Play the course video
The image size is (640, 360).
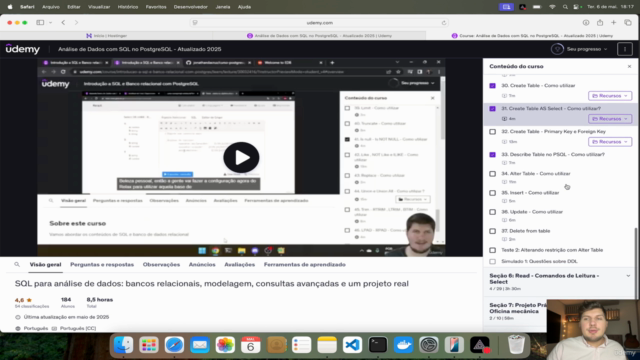tap(241, 157)
